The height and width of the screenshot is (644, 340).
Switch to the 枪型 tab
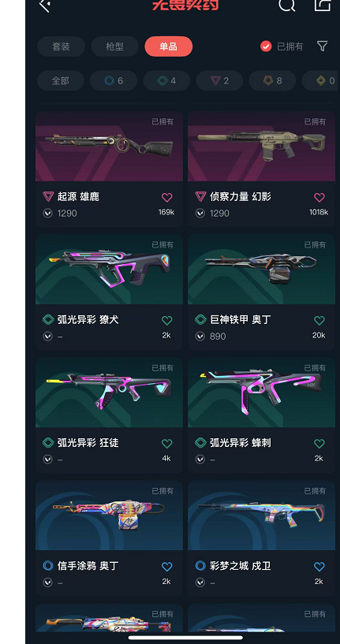(x=114, y=47)
